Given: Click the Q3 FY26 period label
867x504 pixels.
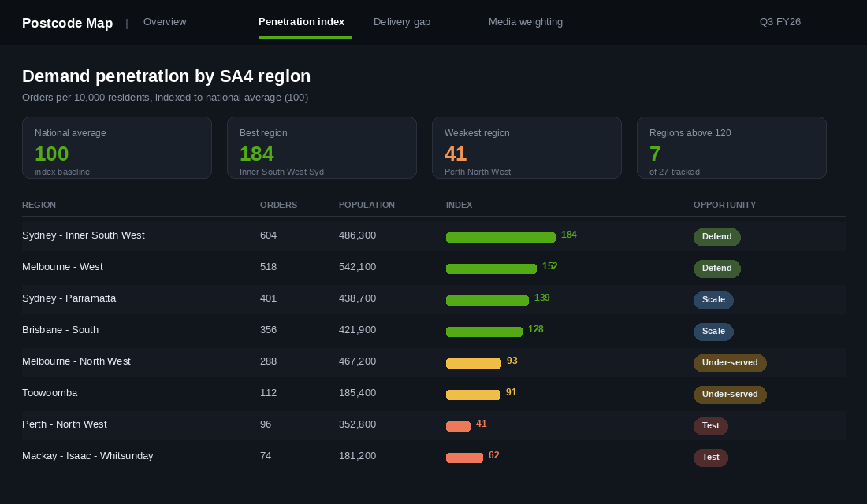Looking at the screenshot, I should click(x=780, y=22).
